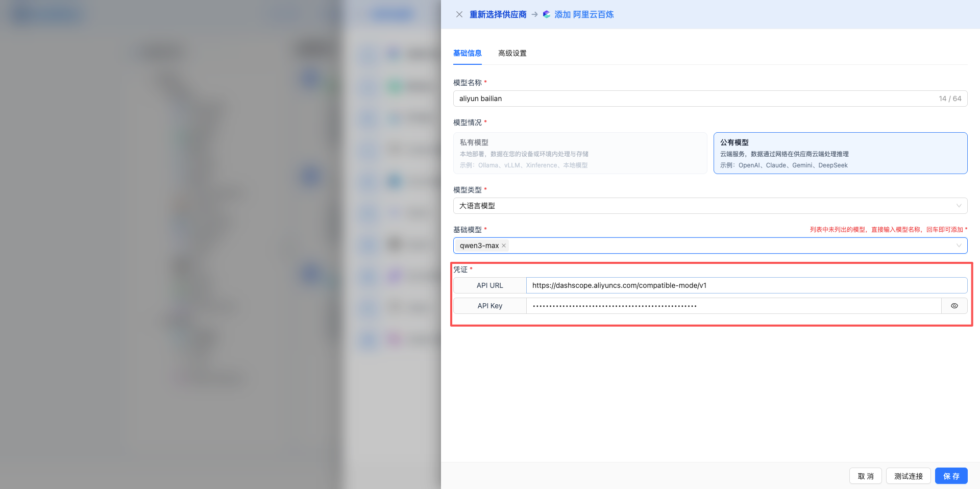Expand the 基础模型 selection list
The width and height of the screenshot is (980, 489).
(715, 246)
